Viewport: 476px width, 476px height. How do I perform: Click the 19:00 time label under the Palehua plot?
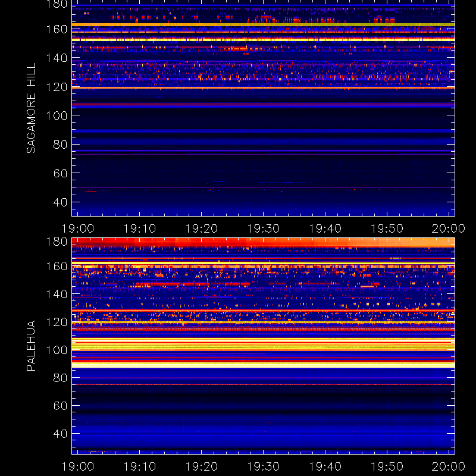78,466
